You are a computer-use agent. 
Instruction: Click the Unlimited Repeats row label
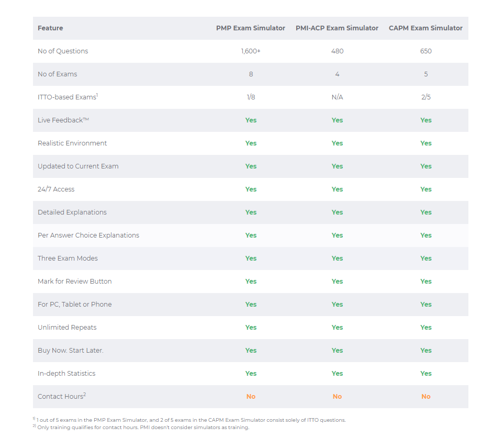[67, 328]
